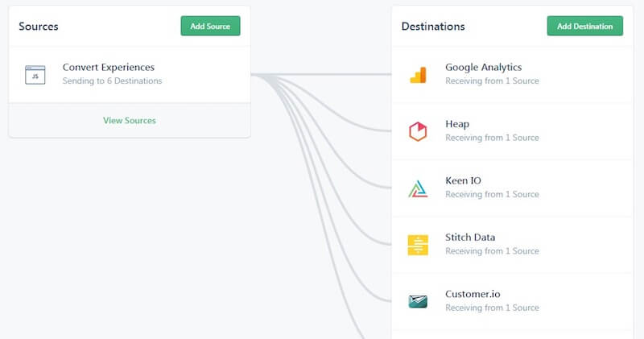Click "Sending to 6 Destinations" text
644x339 pixels.
(x=112, y=81)
